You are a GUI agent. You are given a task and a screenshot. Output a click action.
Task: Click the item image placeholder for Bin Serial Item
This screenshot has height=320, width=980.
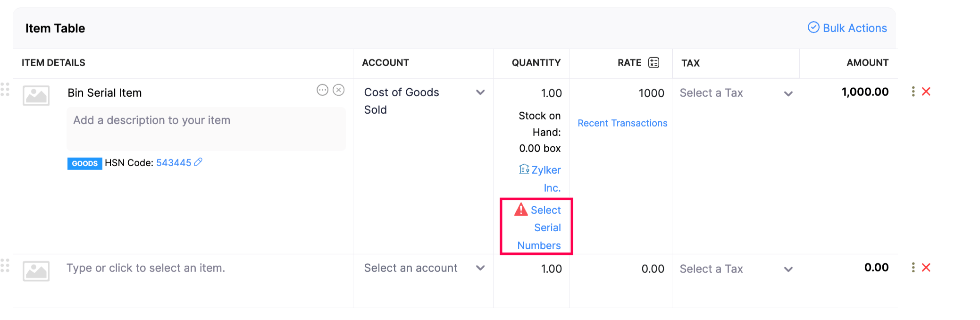coord(36,95)
